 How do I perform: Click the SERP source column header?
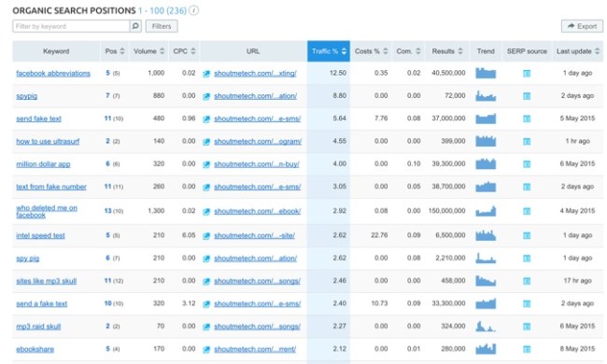[x=527, y=51]
